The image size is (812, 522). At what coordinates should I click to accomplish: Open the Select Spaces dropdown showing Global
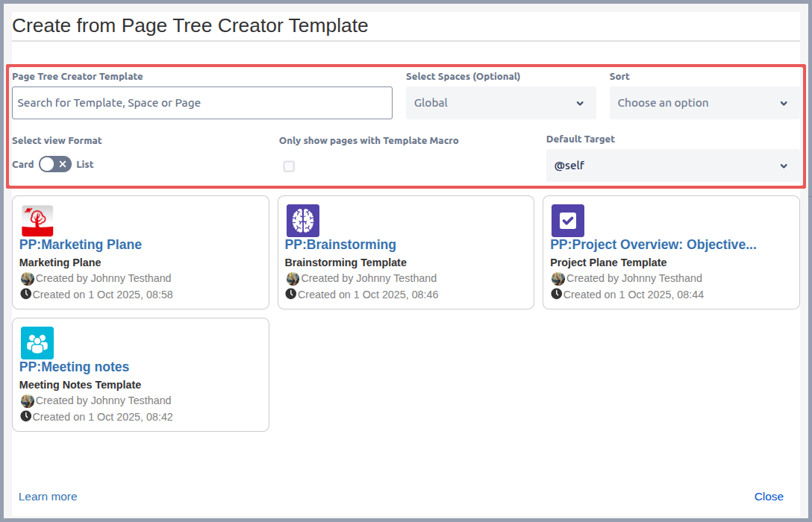(x=500, y=103)
